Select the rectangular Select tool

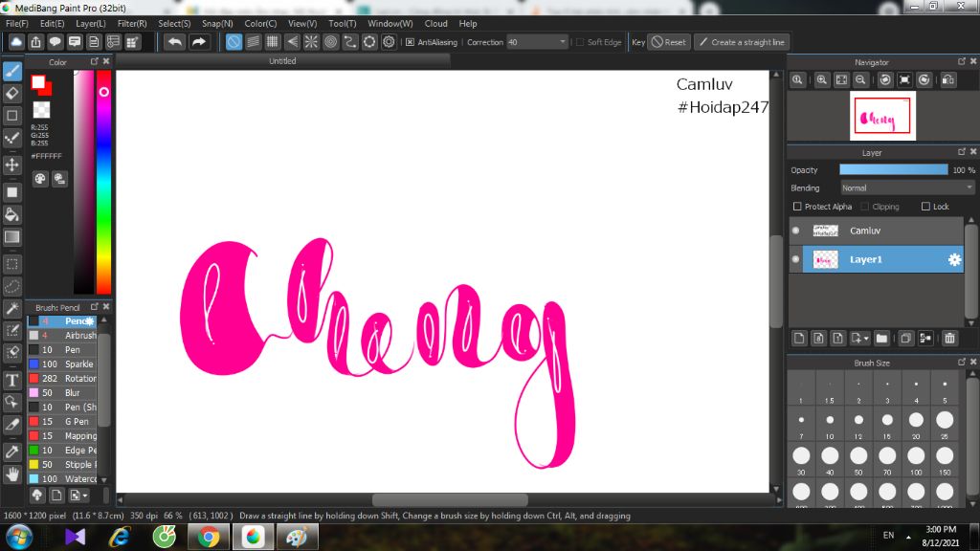(11, 264)
